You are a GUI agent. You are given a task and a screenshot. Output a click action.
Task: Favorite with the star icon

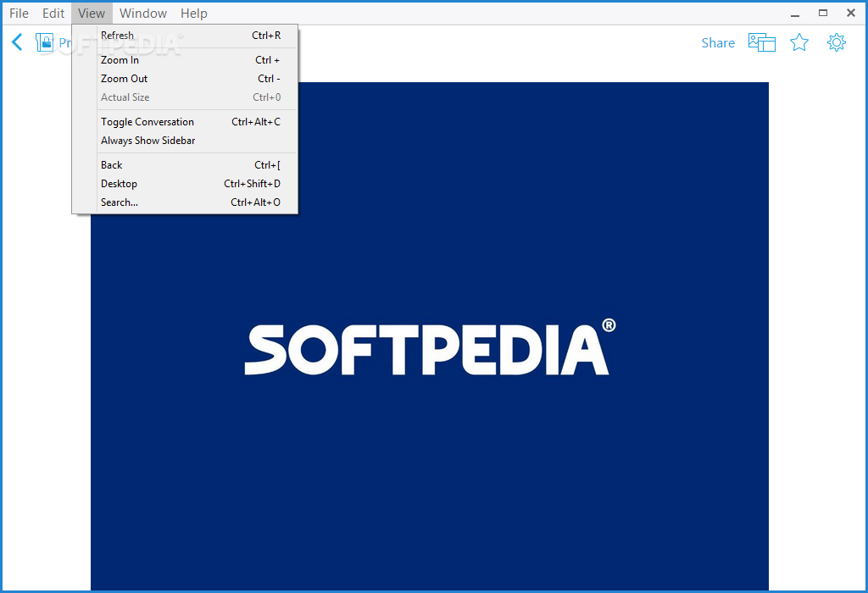pos(798,42)
